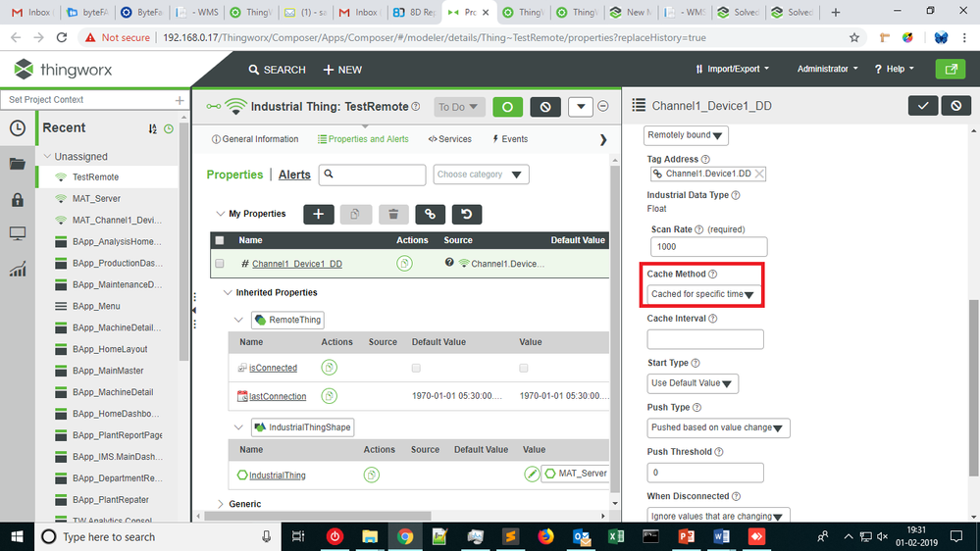
Task: Open the Administrator menu
Action: (x=828, y=69)
